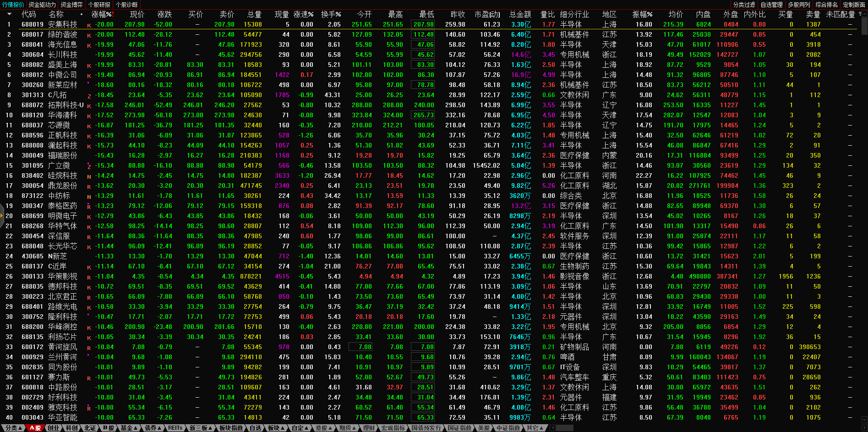Sort by 换手% column header
Screen dimensions: 868x432
click(331, 15)
